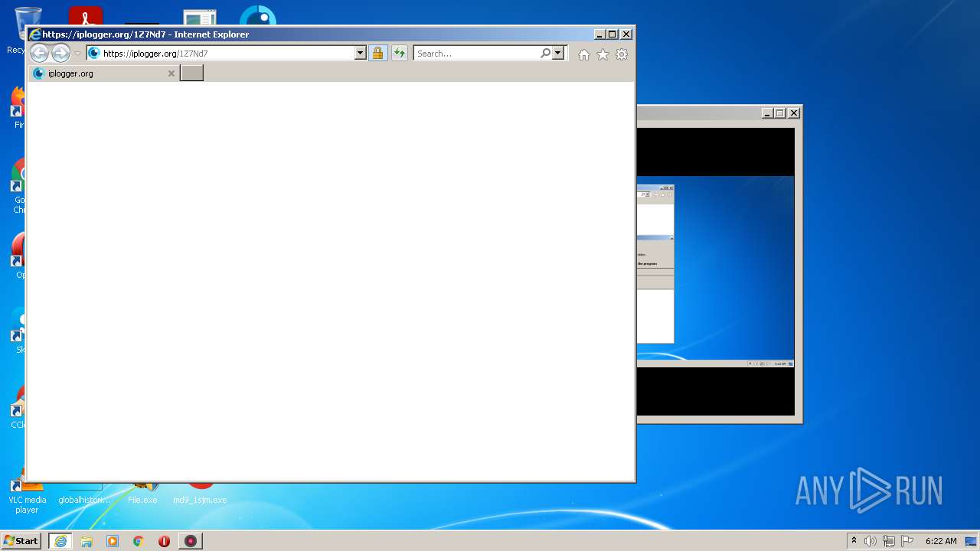The width and height of the screenshot is (980, 551).
Task: Close the Internet Explorer window
Action: click(x=626, y=34)
